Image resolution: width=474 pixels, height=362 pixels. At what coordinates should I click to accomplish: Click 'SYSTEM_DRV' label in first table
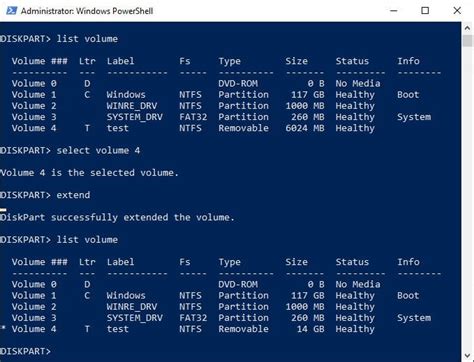(x=135, y=117)
